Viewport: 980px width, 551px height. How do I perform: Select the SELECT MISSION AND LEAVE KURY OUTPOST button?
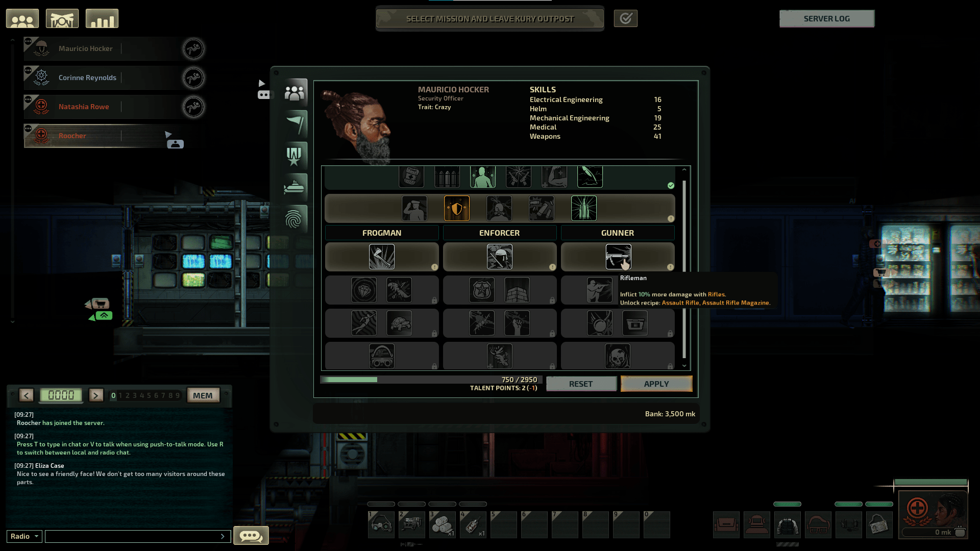(491, 18)
